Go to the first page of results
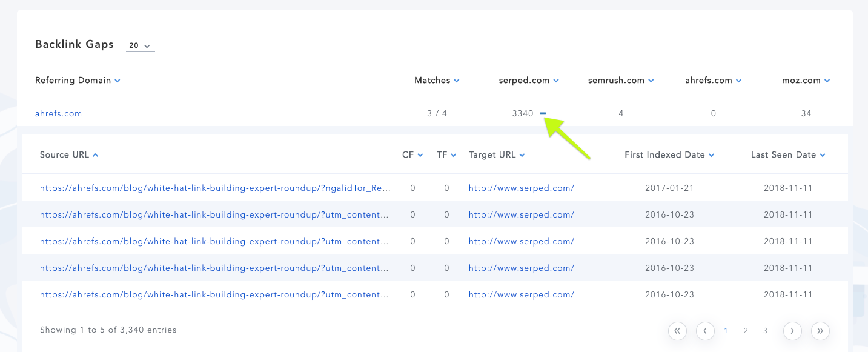Viewport: 868px width, 352px height. click(677, 331)
